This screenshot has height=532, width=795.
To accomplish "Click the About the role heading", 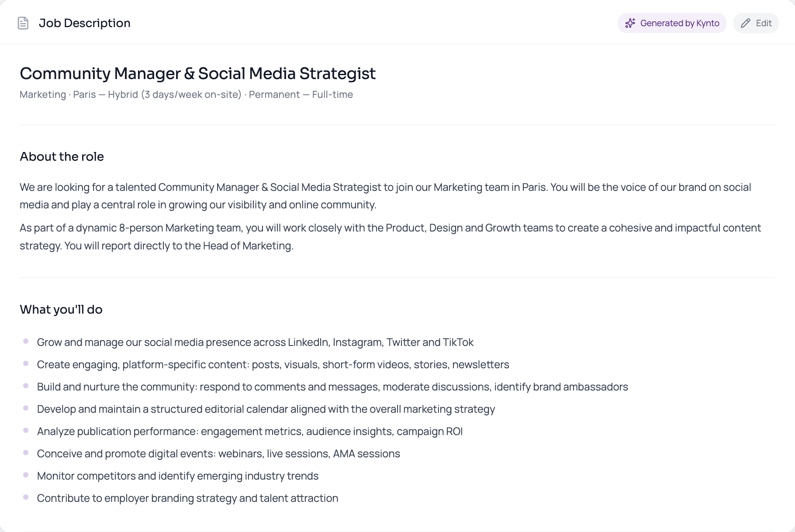I will (62, 156).
